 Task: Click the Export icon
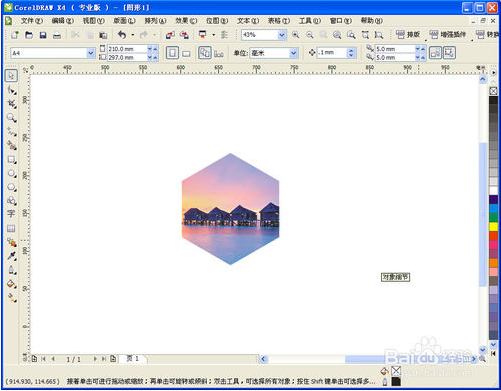184,35
